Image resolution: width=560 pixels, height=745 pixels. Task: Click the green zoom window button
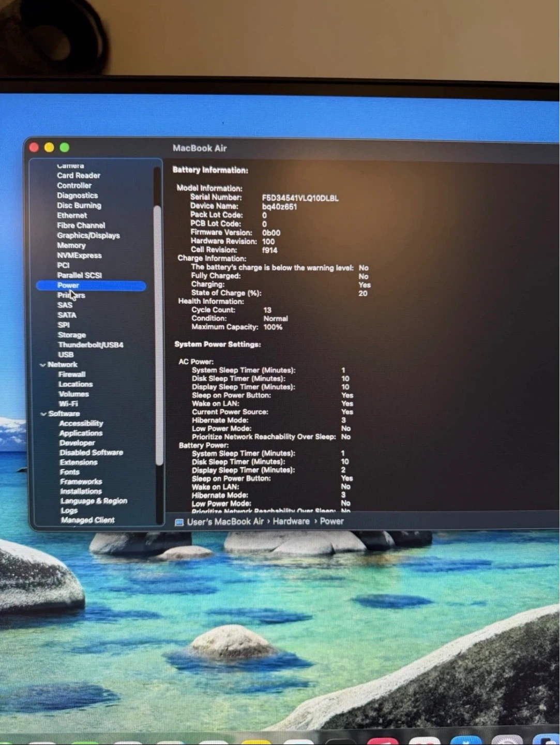coord(65,147)
